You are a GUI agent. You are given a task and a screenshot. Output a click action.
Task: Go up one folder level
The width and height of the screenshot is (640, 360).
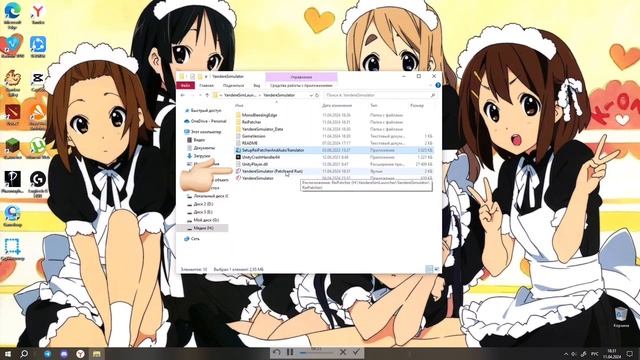pos(207,95)
